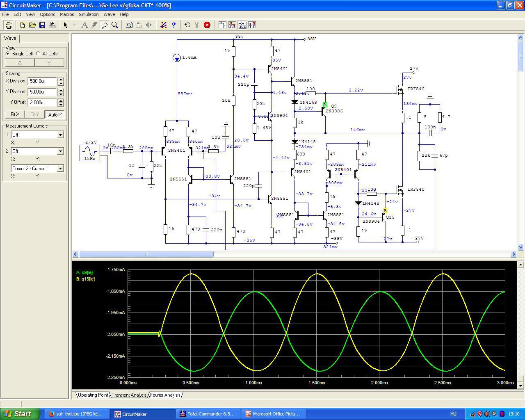Click the Save diskette icon
The image size is (525, 420).
(42, 25)
